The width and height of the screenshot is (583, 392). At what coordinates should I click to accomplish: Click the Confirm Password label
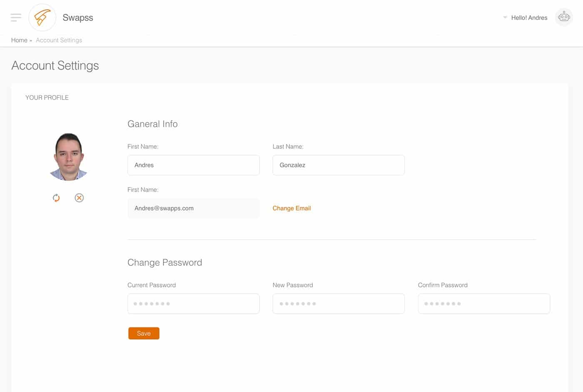(x=443, y=285)
